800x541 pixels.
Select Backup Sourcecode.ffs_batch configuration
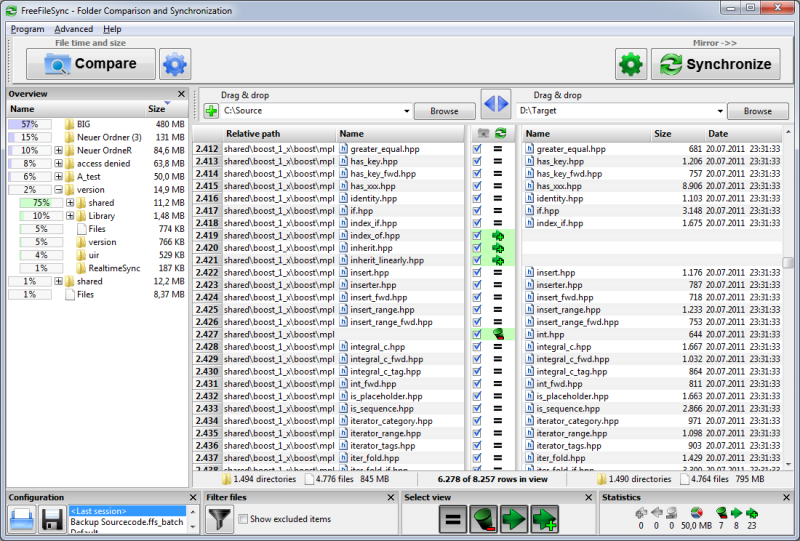point(127,522)
